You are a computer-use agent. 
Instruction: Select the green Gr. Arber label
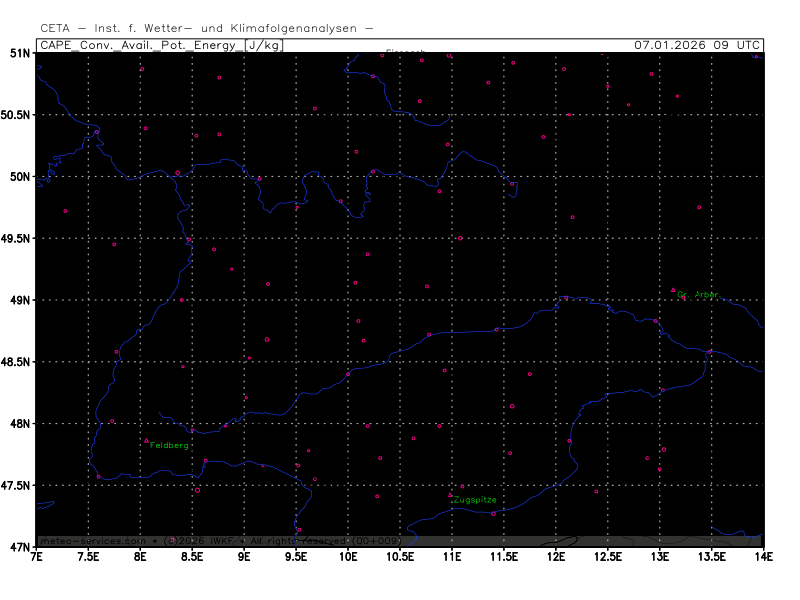(x=698, y=295)
